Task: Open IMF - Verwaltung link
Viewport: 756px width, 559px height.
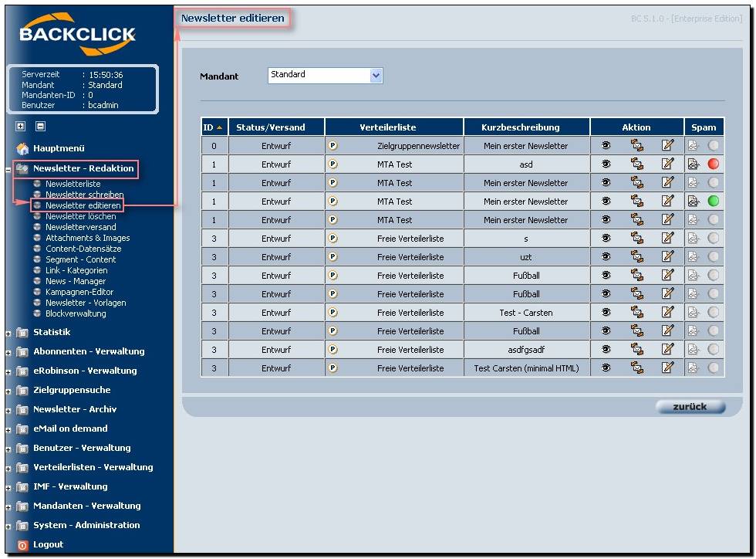Action: tap(70, 486)
